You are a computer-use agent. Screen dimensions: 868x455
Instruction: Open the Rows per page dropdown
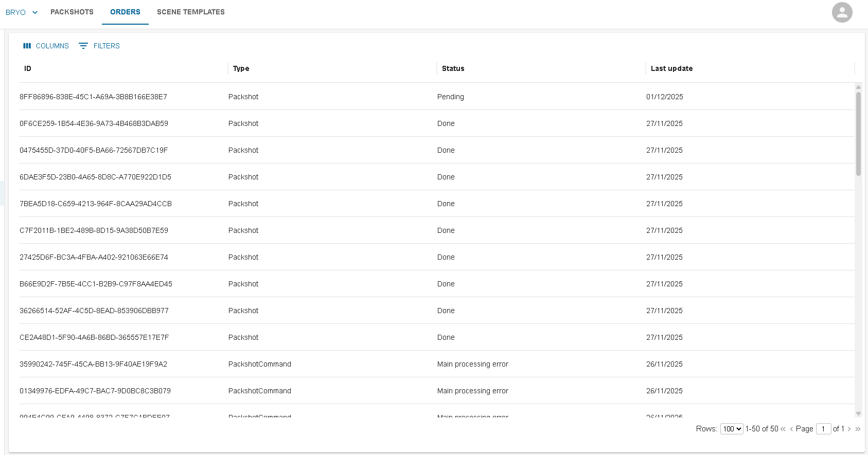pos(731,429)
